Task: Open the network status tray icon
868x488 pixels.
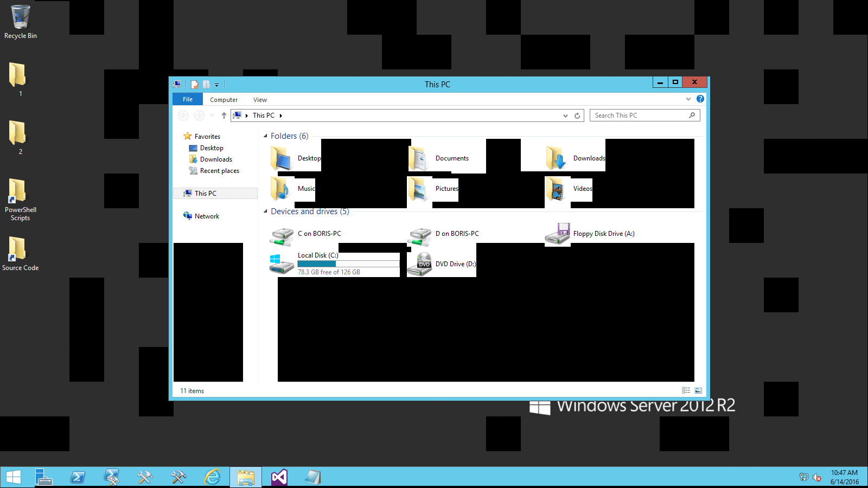Action: click(x=803, y=478)
